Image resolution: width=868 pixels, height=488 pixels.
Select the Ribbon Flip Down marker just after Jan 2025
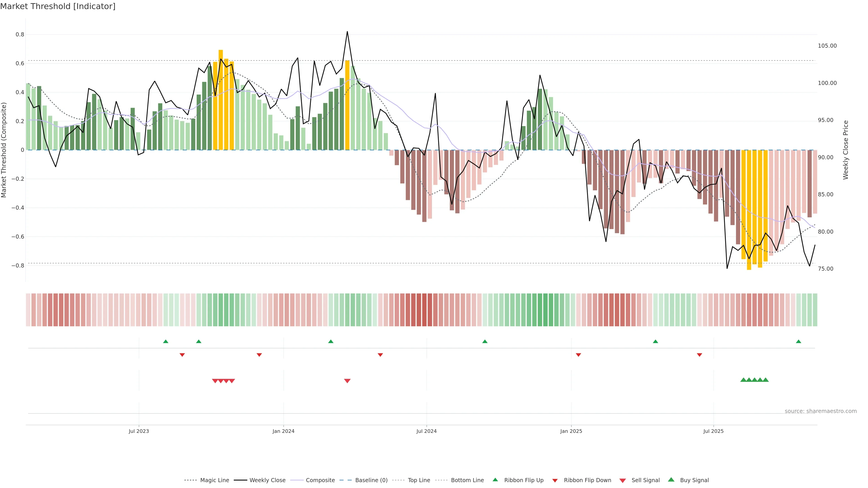pyautogui.click(x=578, y=355)
